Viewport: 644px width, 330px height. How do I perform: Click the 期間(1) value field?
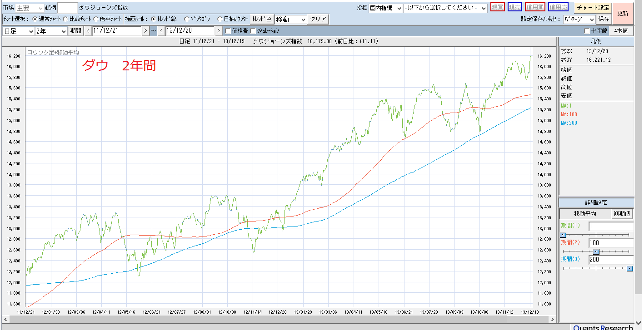pos(611,226)
